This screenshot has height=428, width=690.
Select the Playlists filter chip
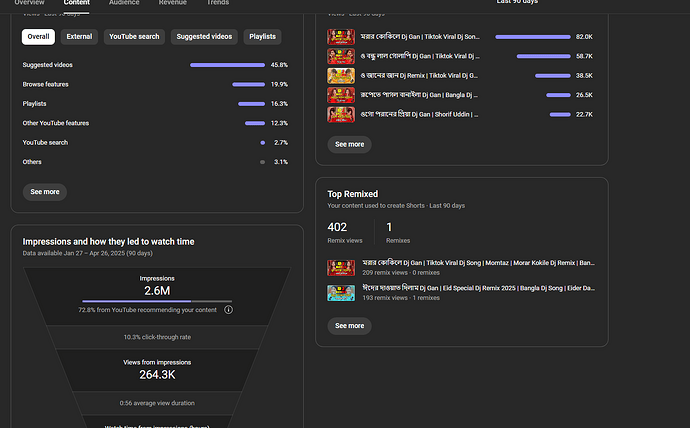(x=262, y=37)
